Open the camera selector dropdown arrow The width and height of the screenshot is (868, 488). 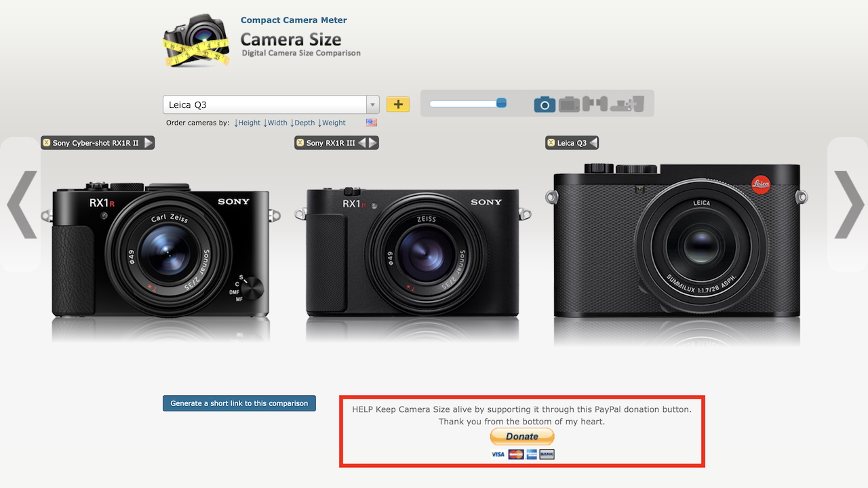pyautogui.click(x=372, y=105)
